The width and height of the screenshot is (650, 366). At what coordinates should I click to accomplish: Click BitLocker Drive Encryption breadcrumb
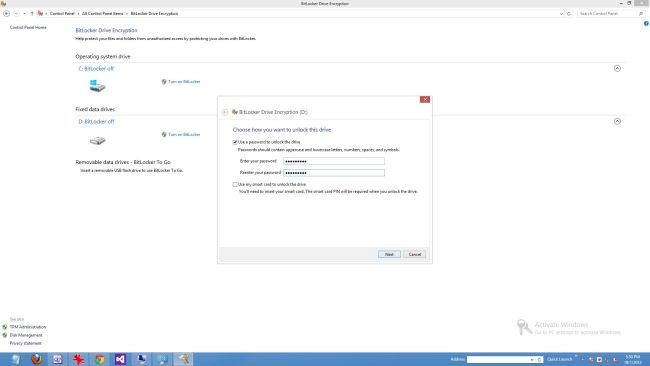pyautogui.click(x=154, y=14)
